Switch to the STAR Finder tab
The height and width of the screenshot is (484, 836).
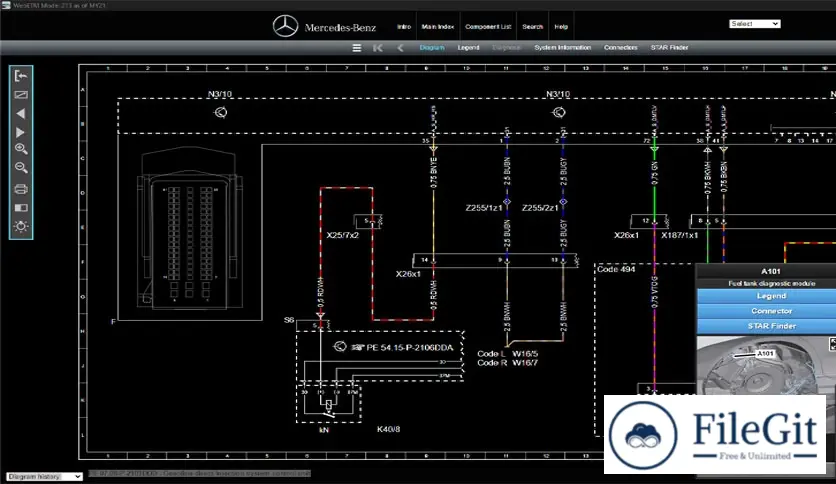point(669,47)
